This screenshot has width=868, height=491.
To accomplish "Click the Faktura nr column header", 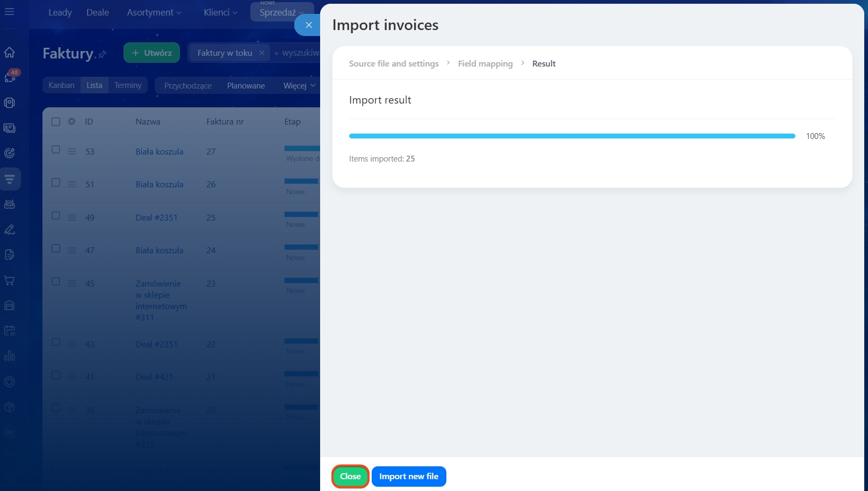I will pyautogui.click(x=225, y=122).
